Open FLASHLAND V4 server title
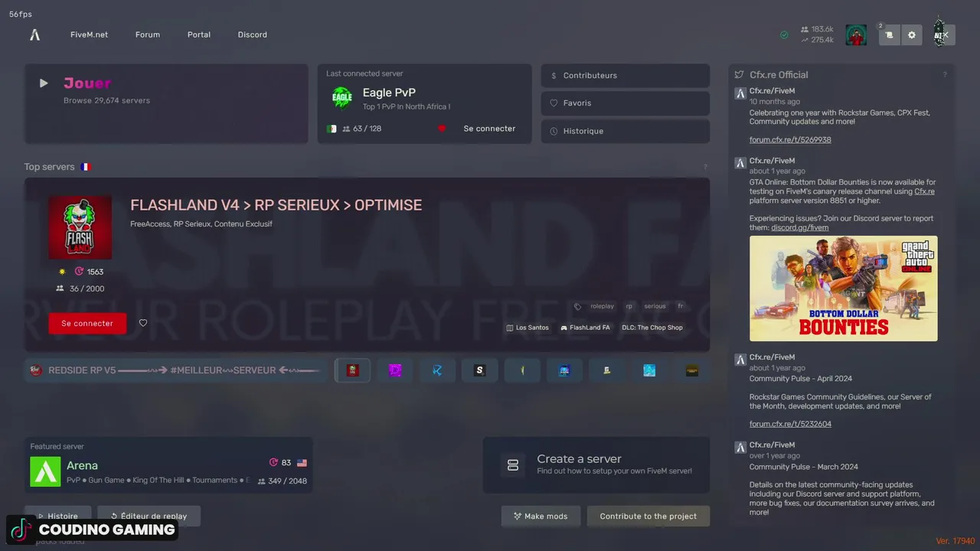This screenshot has width=980, height=551. click(x=276, y=205)
